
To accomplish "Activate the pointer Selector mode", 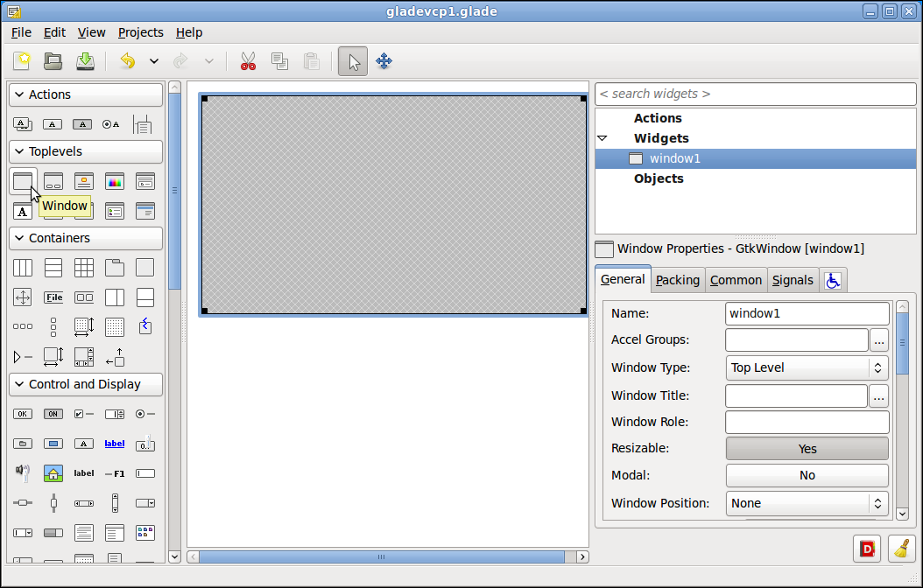I will click(353, 61).
